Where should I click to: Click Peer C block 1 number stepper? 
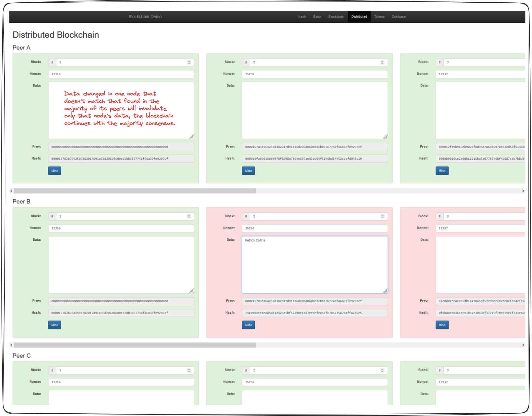(189, 370)
